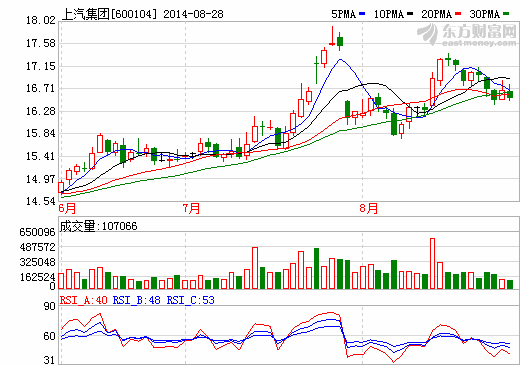Click the black 10PMA legend color marker
The height and width of the screenshot is (365, 520).
pos(410,14)
